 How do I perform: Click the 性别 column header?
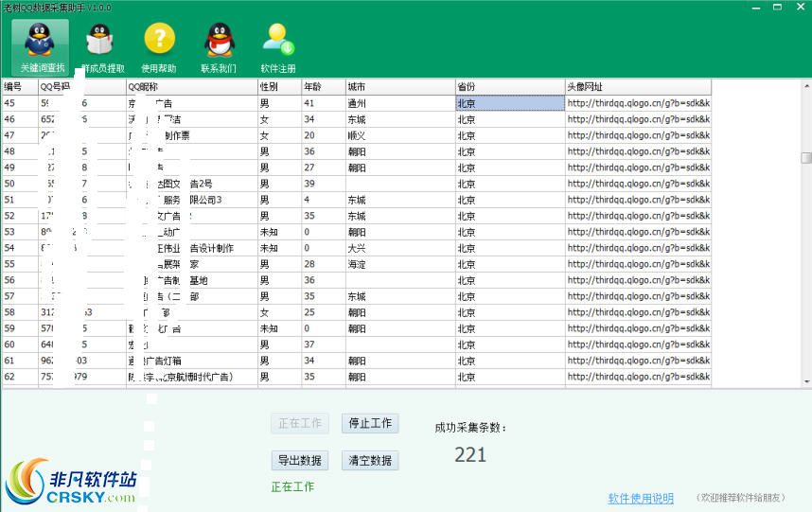pos(279,86)
